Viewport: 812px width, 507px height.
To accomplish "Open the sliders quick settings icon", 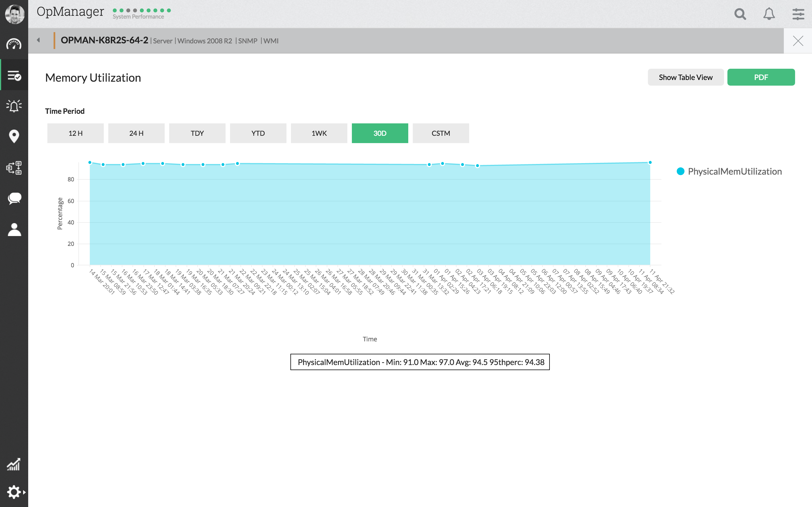I will point(798,14).
